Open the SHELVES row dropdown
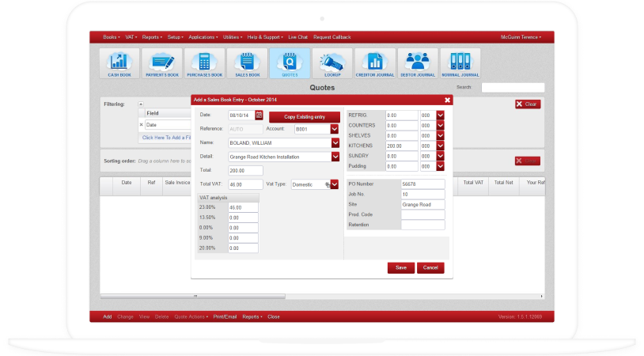The image size is (644, 356). (441, 135)
